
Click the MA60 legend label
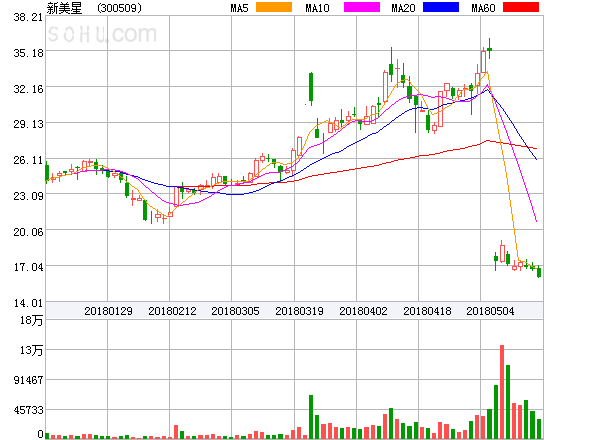pos(483,8)
